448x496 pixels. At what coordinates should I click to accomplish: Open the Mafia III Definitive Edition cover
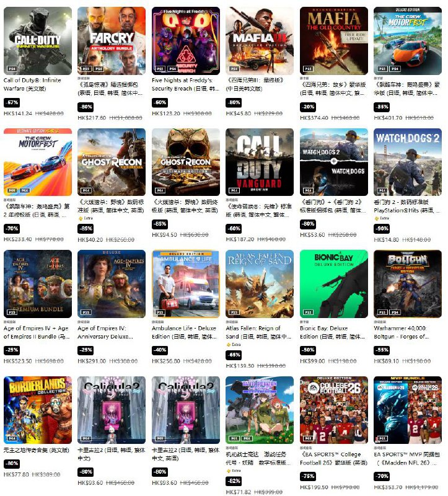(x=260, y=41)
